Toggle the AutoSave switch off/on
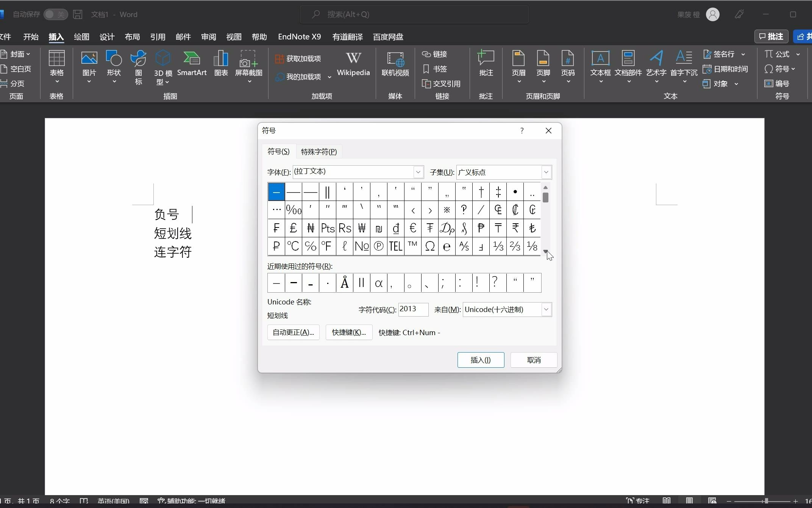The height and width of the screenshot is (508, 812). coord(56,14)
